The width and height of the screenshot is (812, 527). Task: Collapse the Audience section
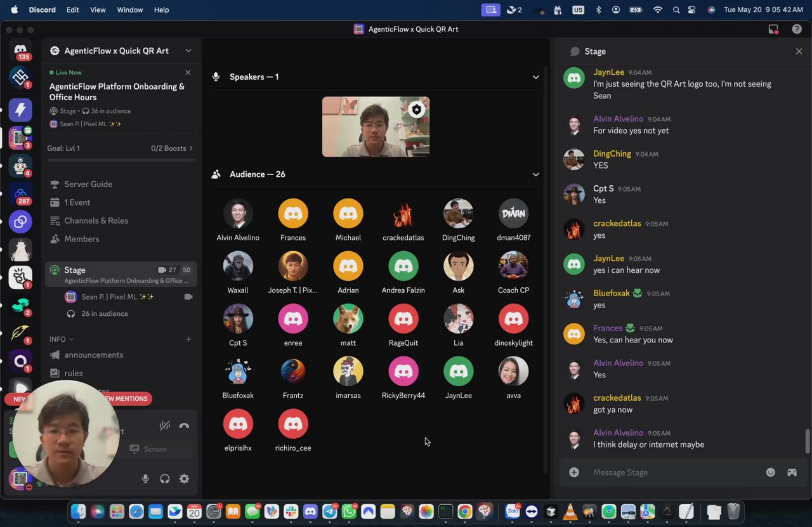point(535,174)
